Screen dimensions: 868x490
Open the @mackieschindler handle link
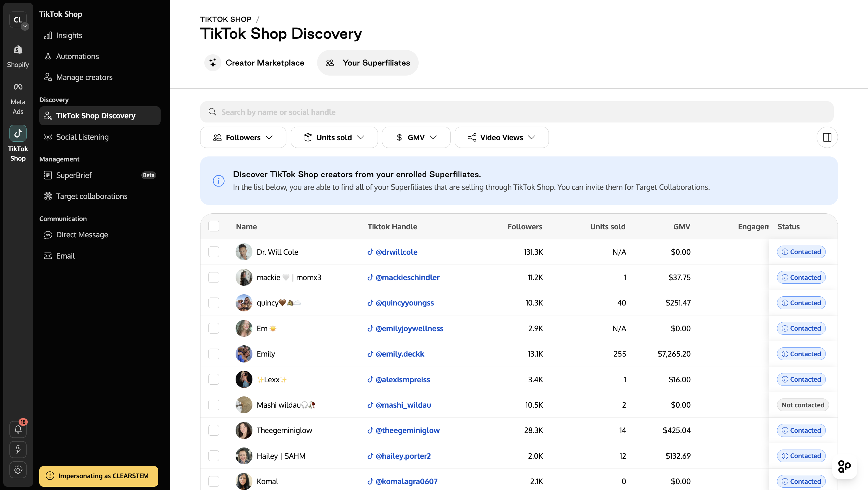[x=407, y=277]
